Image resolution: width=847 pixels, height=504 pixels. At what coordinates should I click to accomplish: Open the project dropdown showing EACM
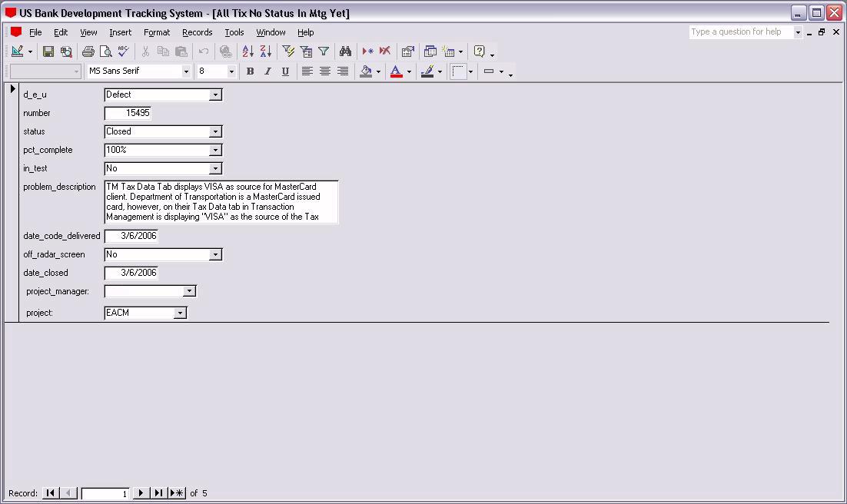click(x=180, y=313)
